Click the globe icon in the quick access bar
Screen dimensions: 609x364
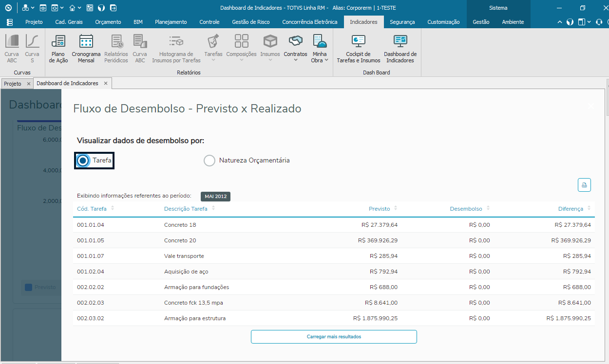[101, 8]
